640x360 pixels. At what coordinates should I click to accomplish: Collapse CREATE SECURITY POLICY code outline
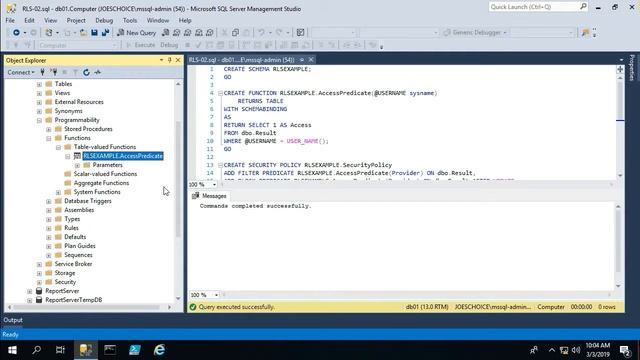(220, 165)
